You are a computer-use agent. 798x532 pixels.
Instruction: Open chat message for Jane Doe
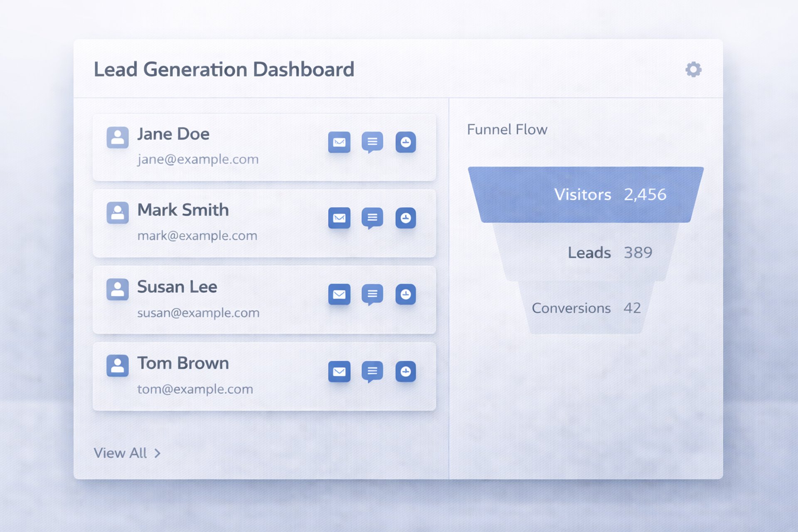pyautogui.click(x=372, y=142)
